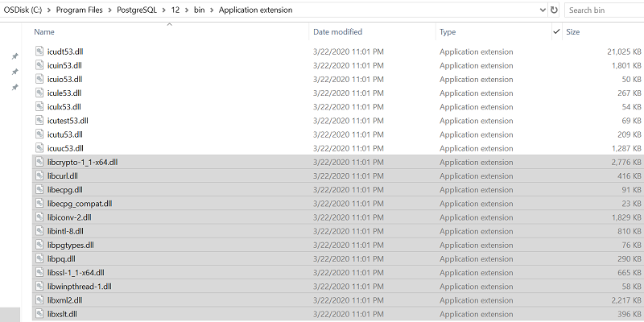This screenshot has height=322, width=644.
Task: Click the libssl-1_1-x64.dll file icon
Action: point(39,272)
